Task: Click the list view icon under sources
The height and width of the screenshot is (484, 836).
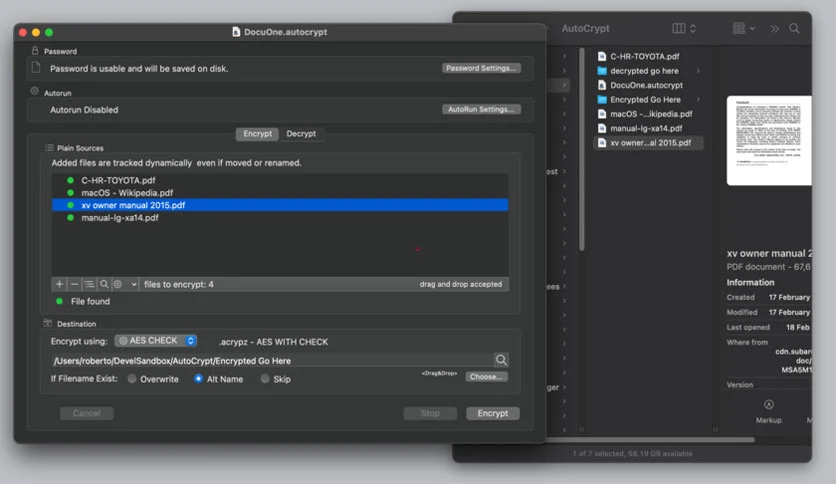Action: (x=90, y=285)
